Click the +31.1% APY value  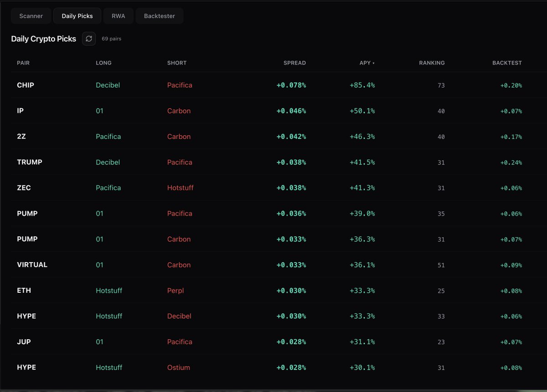[362, 341]
